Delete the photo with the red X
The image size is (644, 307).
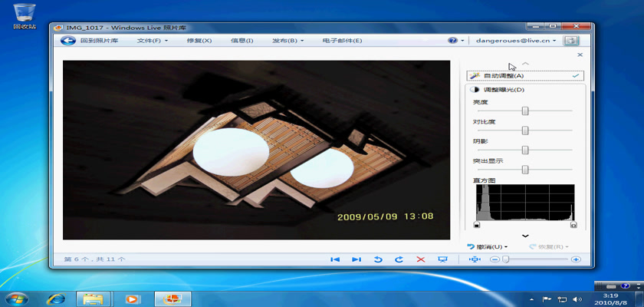pyautogui.click(x=420, y=259)
